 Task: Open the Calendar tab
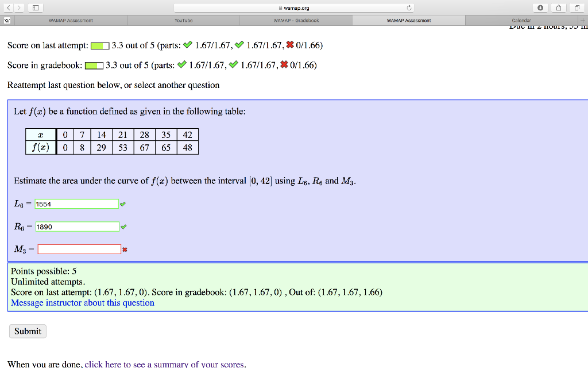tap(521, 20)
